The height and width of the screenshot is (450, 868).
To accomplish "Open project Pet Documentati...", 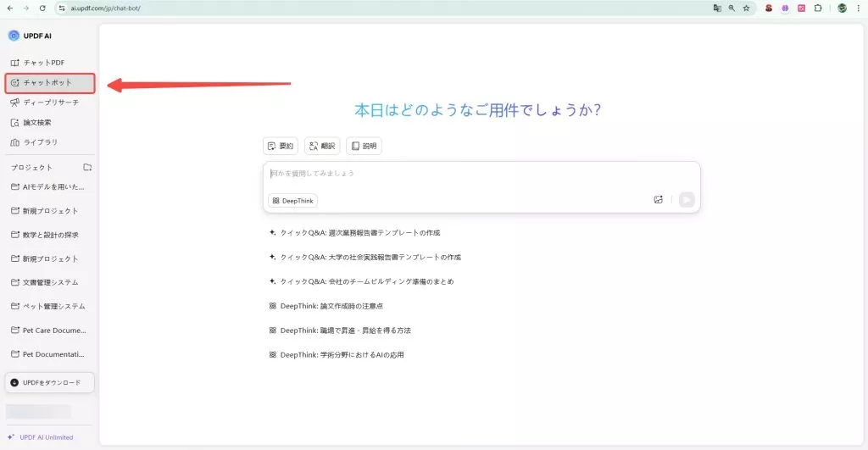I will click(x=50, y=354).
